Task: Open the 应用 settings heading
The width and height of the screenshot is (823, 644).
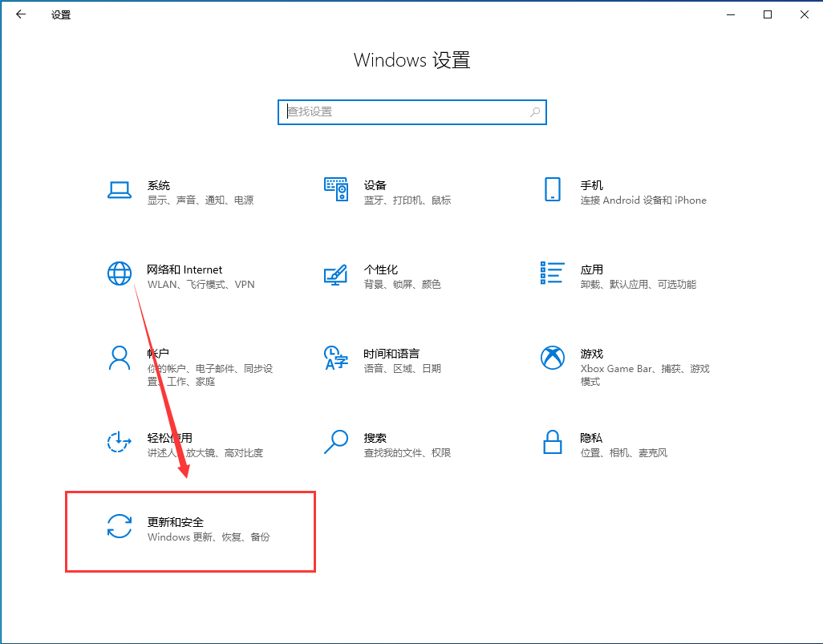Action: [x=591, y=269]
